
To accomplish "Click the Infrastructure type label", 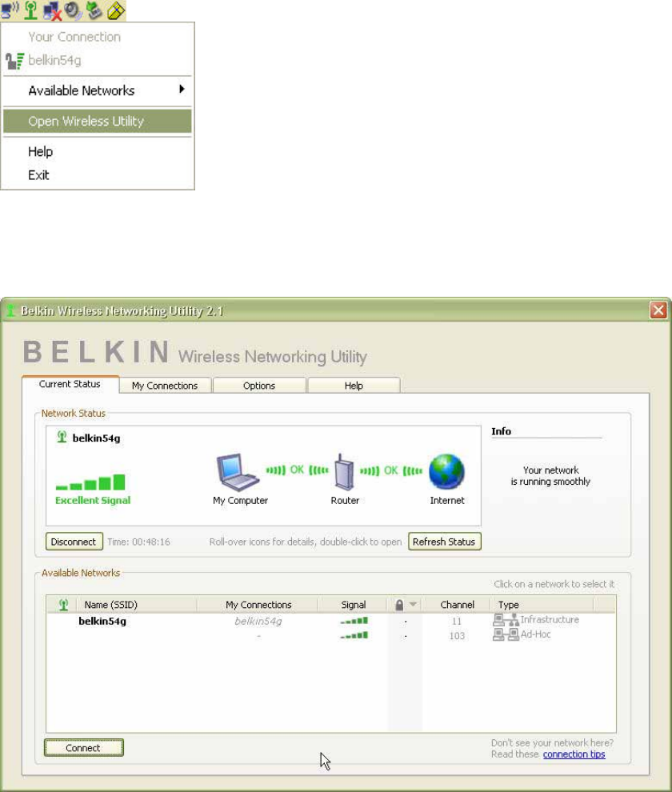I will click(x=550, y=620).
